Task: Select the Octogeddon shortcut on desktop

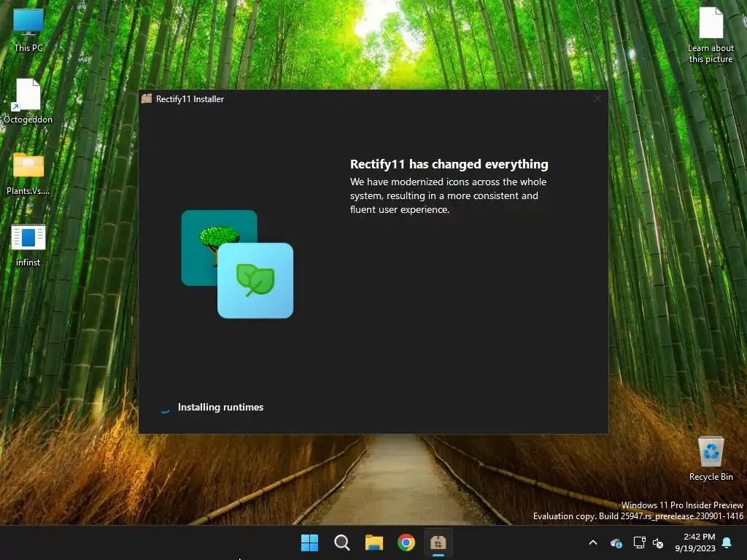Action: pyautogui.click(x=28, y=101)
